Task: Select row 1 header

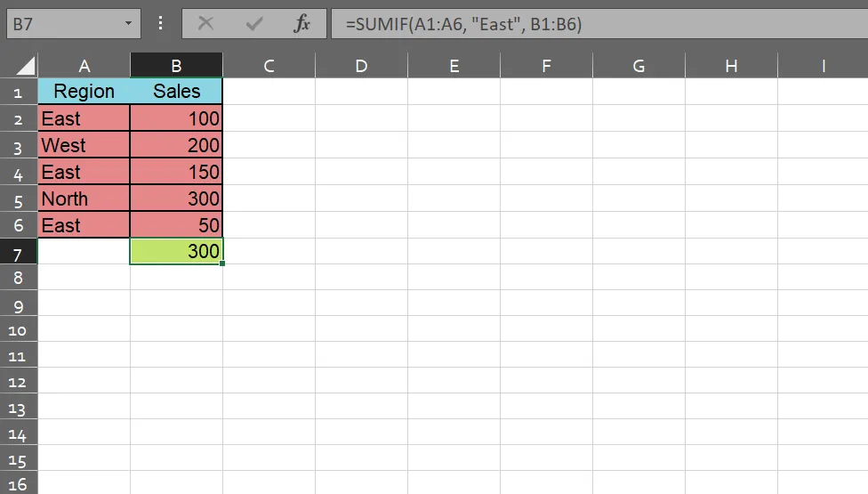Action: 19,92
